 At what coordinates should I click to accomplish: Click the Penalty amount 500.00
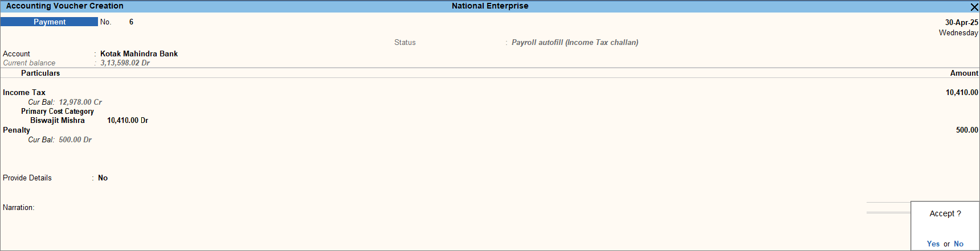click(x=967, y=130)
